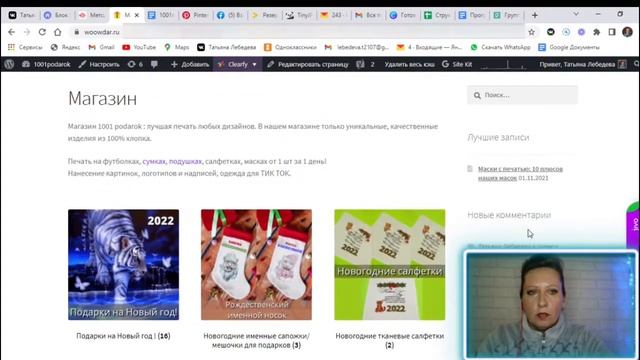Click Добавить in the admin bar
Viewport: 640px width, 360px height.
(190, 64)
